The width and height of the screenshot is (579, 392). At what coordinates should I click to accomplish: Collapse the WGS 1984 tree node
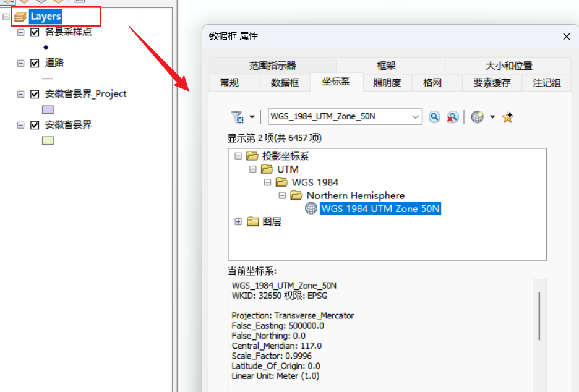point(268,182)
